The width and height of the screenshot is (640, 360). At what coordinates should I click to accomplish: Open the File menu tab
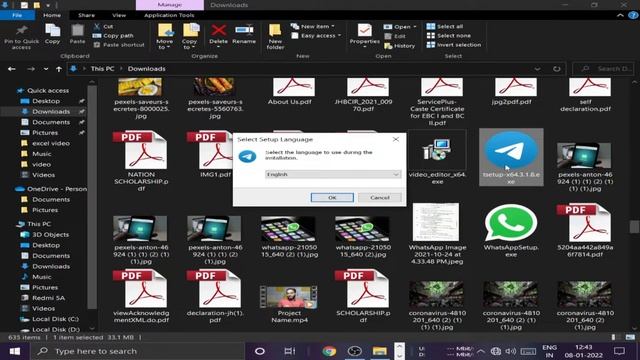(x=17, y=15)
